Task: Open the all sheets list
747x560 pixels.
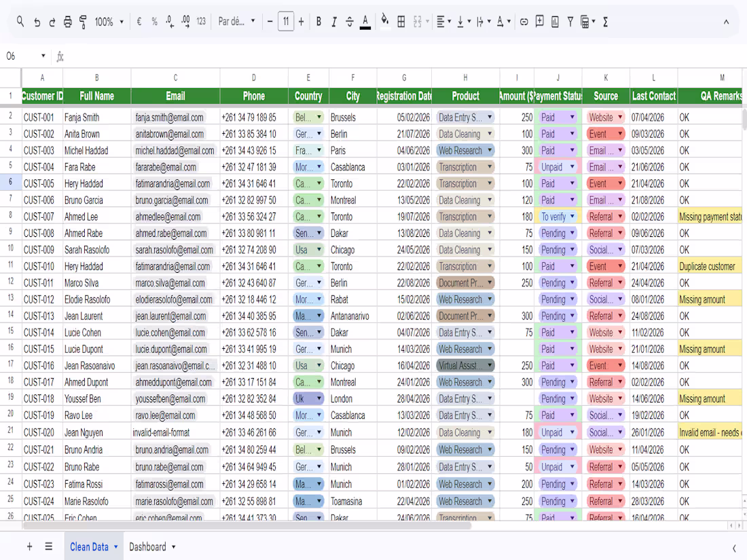Action: click(x=49, y=546)
